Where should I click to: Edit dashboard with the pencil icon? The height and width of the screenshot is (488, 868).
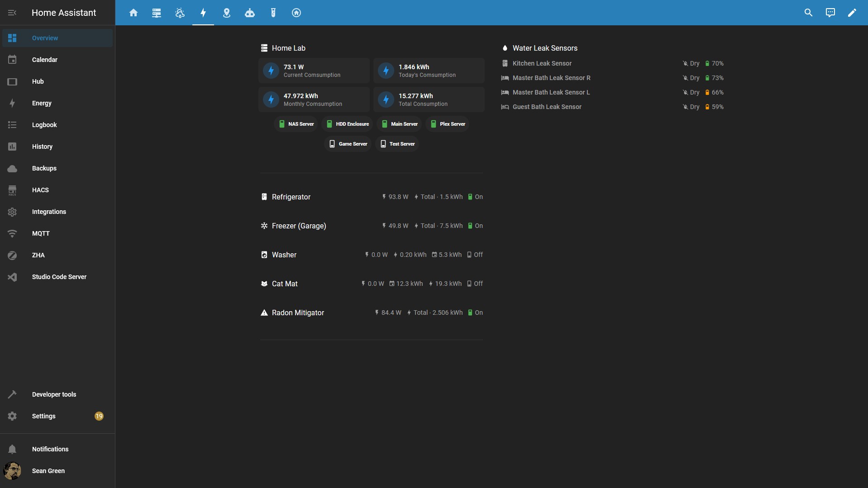point(852,13)
